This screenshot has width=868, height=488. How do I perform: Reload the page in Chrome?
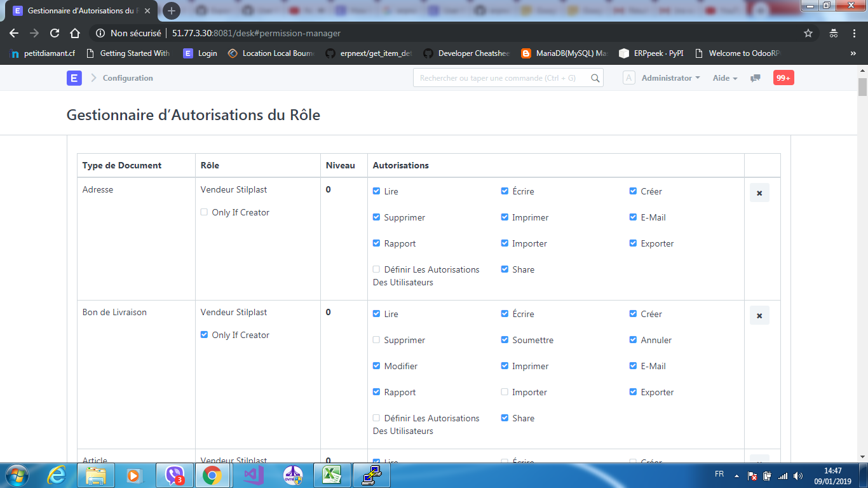55,33
